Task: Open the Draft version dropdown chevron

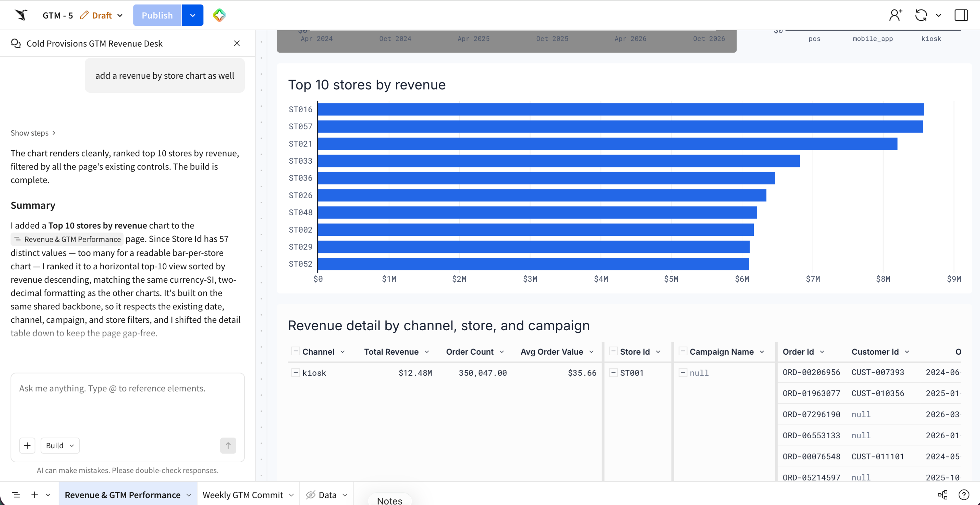Action: [120, 15]
